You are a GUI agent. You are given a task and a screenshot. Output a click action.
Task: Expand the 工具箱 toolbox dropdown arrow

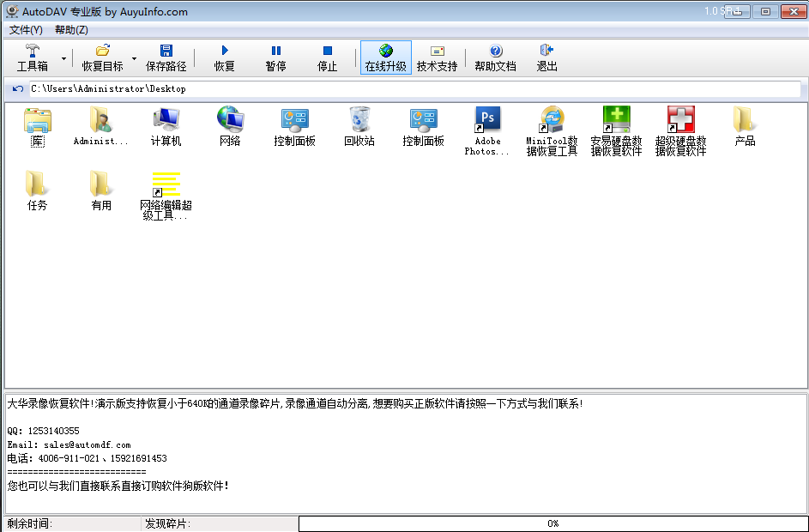(64, 59)
